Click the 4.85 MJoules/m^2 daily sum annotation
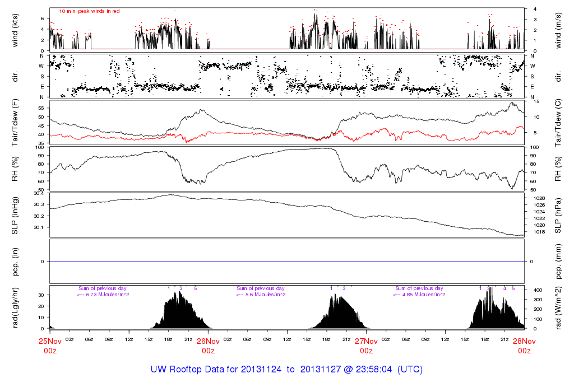Screen dimensions: 574x392 point(419,295)
